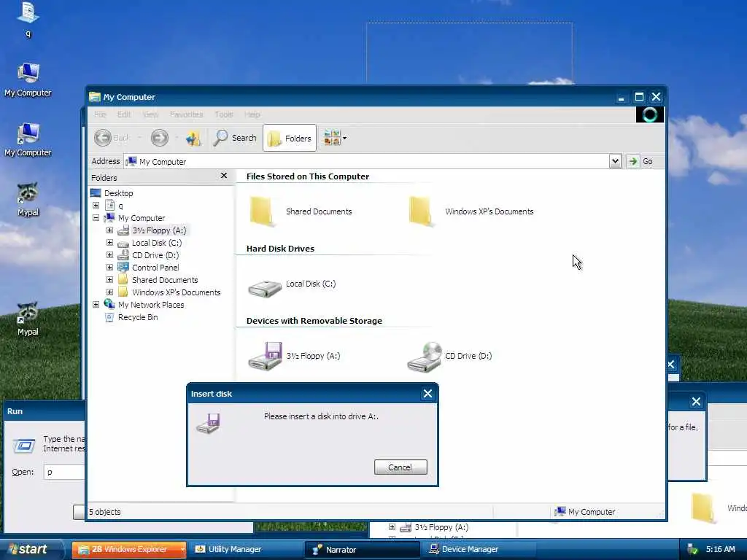Click the "5 objects" status bar text

click(105, 512)
